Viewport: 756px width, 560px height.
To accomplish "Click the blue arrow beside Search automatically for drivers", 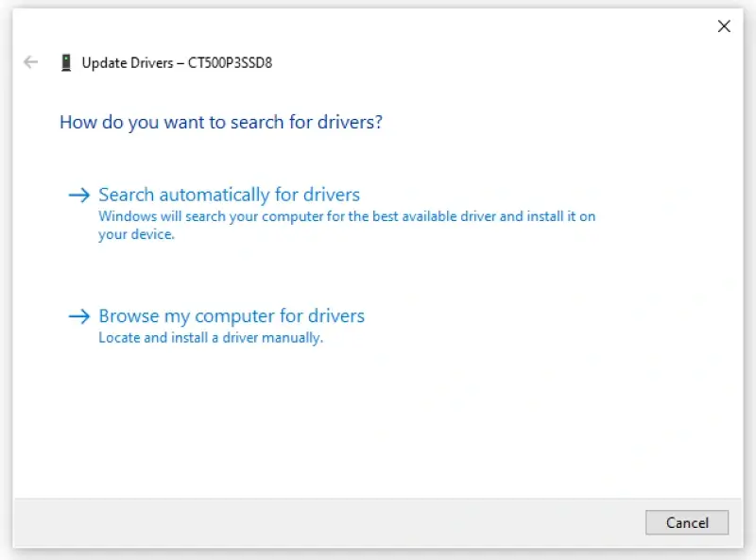I will pyautogui.click(x=78, y=195).
